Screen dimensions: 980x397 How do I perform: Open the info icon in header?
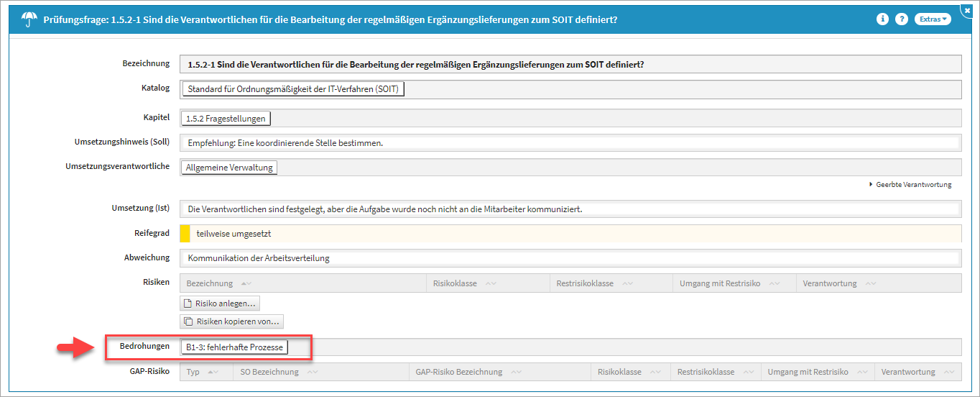click(882, 19)
